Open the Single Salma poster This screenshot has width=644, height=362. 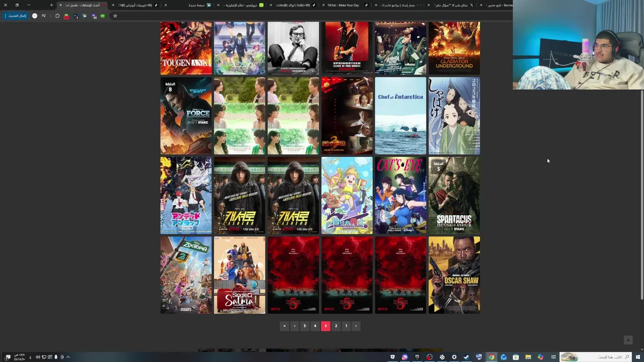tap(239, 275)
